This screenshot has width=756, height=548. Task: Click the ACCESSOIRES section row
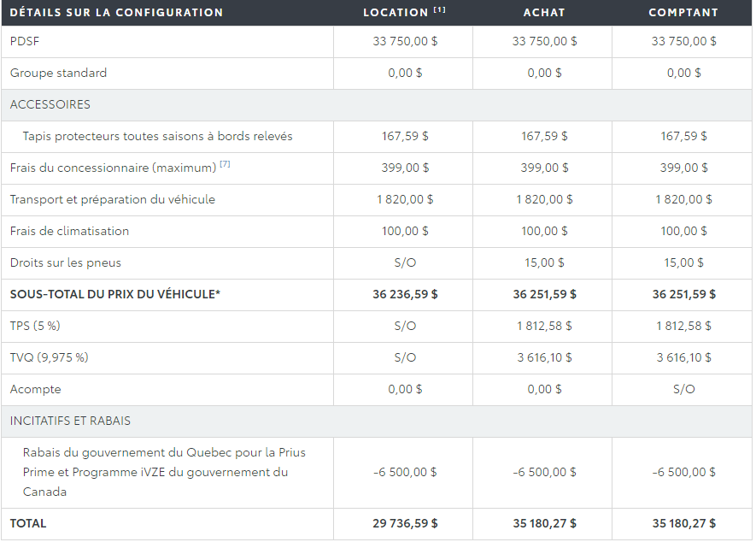[x=377, y=104]
